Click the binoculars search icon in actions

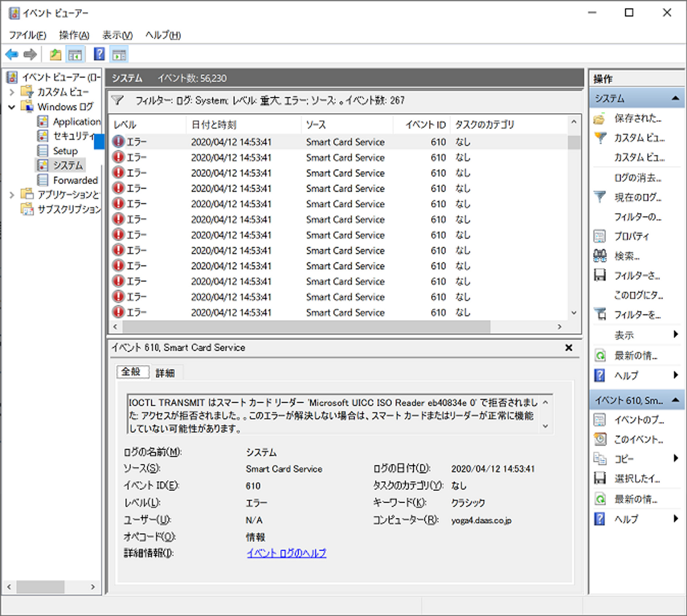pos(600,256)
